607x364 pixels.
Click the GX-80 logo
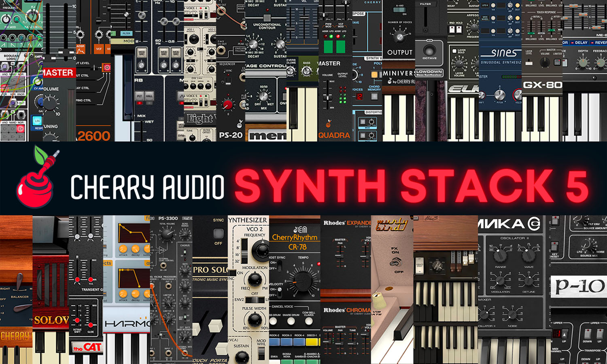tap(542, 85)
